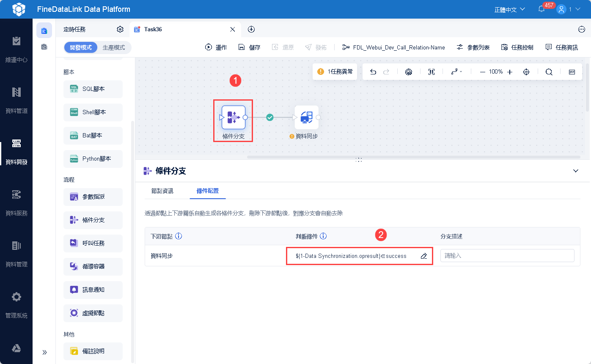
Task: Zoom out the canvas with the minus icon
Action: 483,72
